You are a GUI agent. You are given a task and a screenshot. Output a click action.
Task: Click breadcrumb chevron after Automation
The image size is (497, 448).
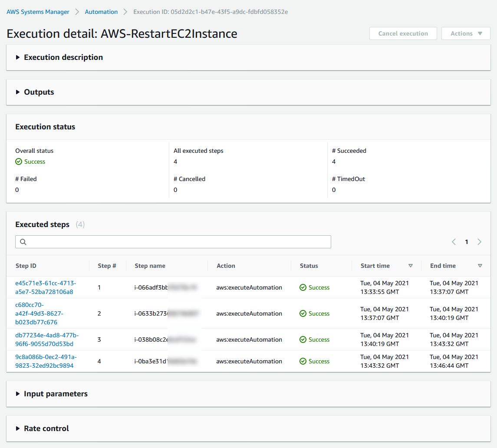[x=125, y=12]
